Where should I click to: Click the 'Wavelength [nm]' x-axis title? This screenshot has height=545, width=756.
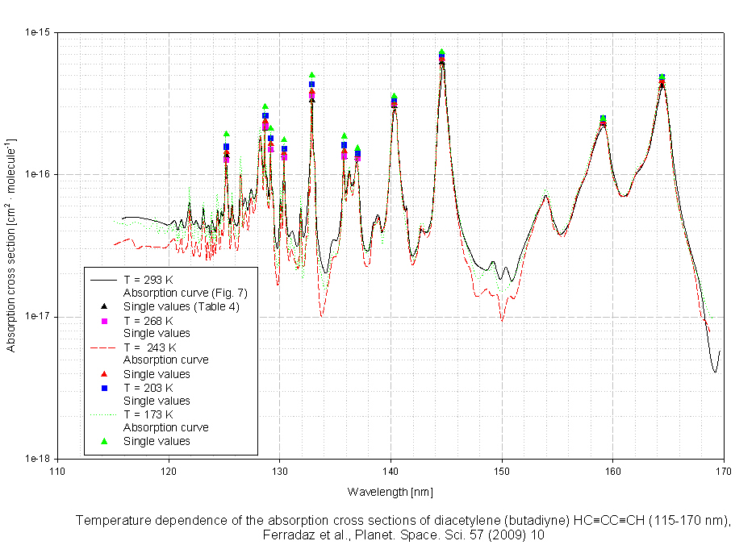click(x=390, y=492)
